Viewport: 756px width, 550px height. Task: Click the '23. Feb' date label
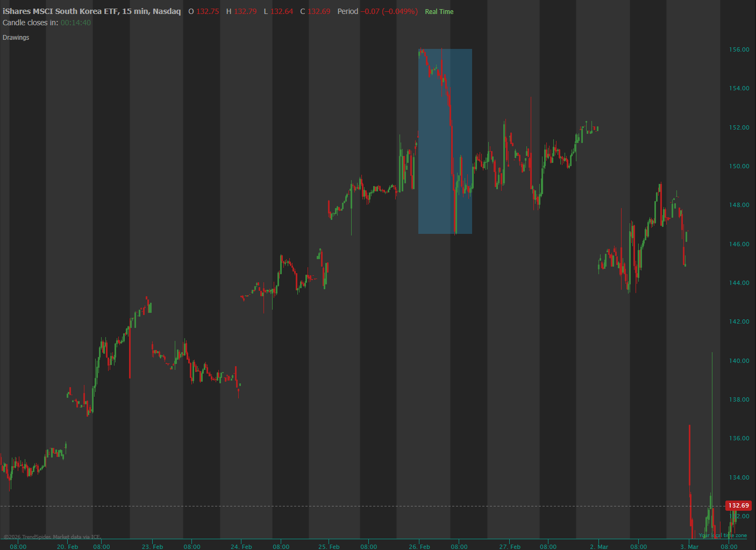coord(152,547)
